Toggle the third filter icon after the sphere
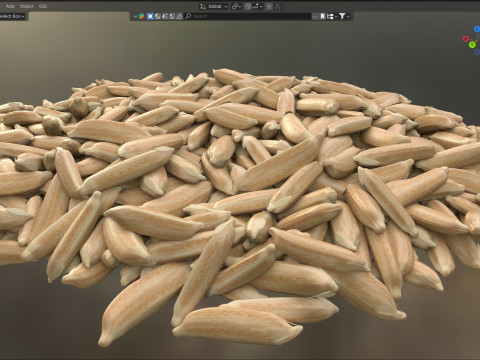The image size is (480, 360). [x=165, y=16]
